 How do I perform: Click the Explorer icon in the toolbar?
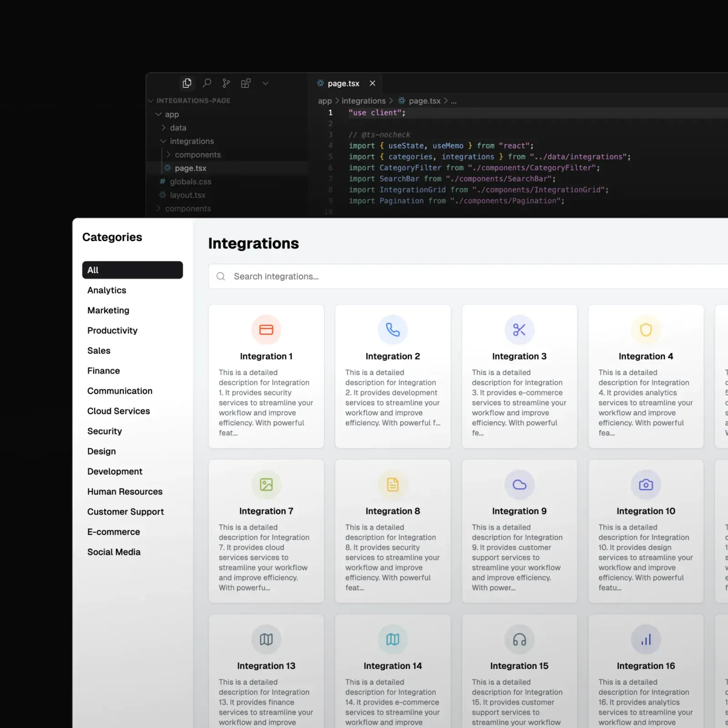pyautogui.click(x=187, y=83)
